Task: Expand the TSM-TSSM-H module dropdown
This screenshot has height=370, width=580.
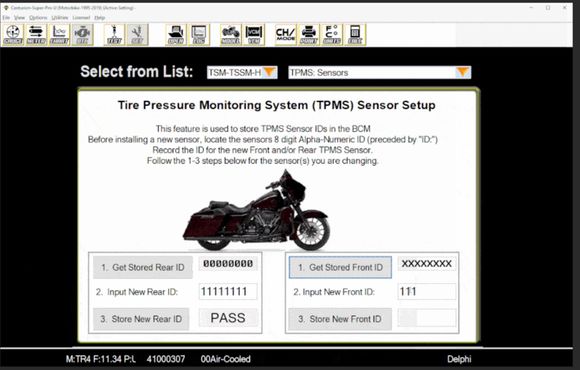Action: click(242, 73)
